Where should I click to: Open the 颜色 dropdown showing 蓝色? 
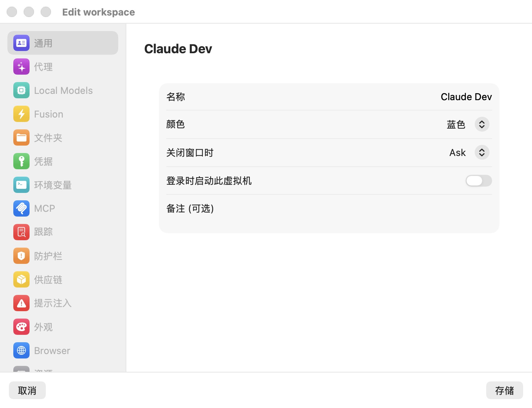tap(468, 125)
